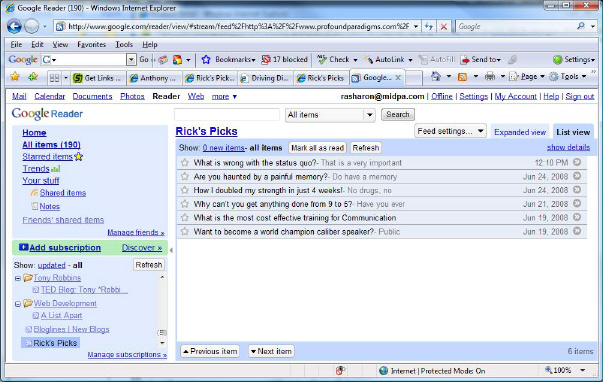Star the 'Are you haunted by a painful memory?' item
This screenshot has height=382, width=603.
coord(185,177)
